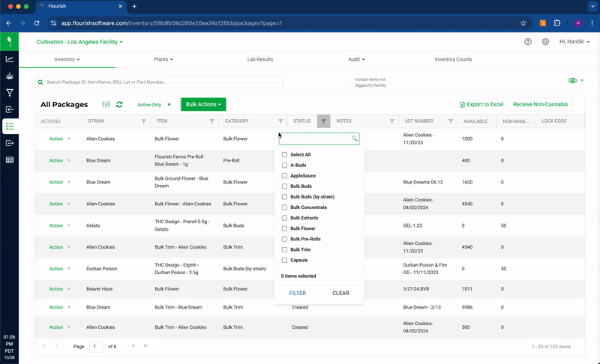Click the column settings sliders icon
Screen dimensions: 600x364
coord(106,104)
